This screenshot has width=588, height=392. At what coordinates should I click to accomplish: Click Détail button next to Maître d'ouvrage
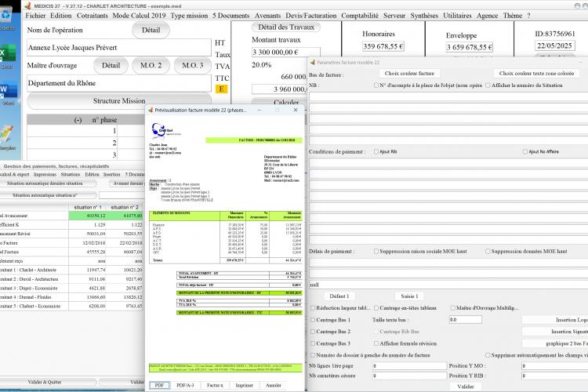pos(111,65)
